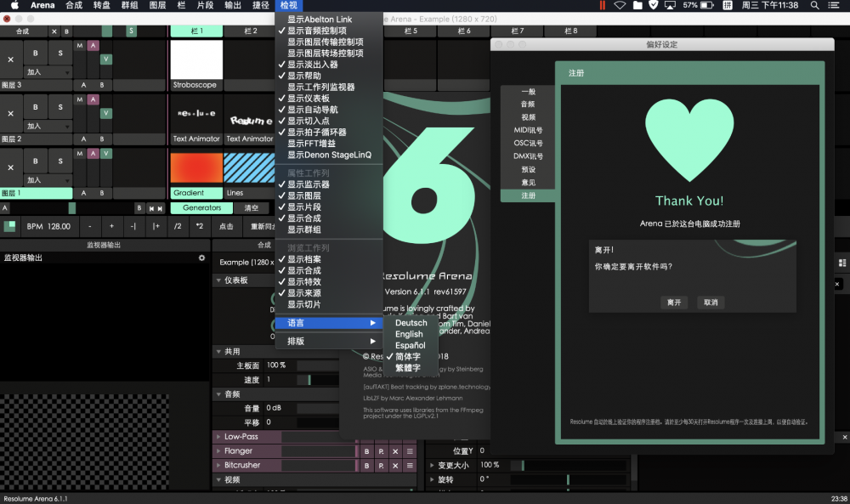Toggle Bypass (B) on 图层 3
This screenshot has width=850, height=504.
[36, 53]
